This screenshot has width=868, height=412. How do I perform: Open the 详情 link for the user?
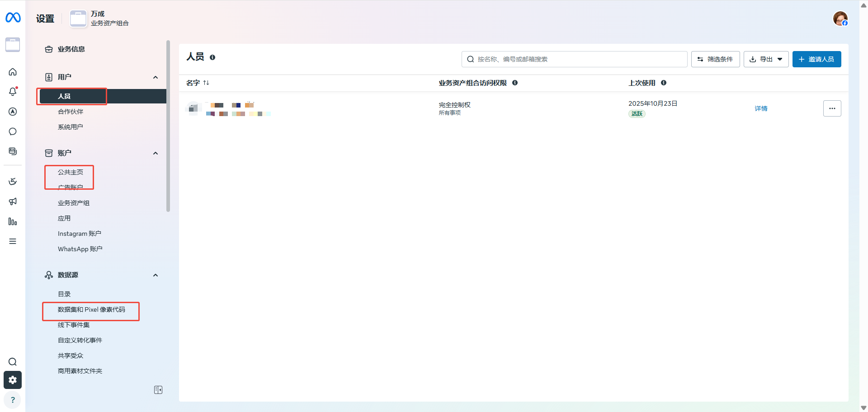[761, 108]
